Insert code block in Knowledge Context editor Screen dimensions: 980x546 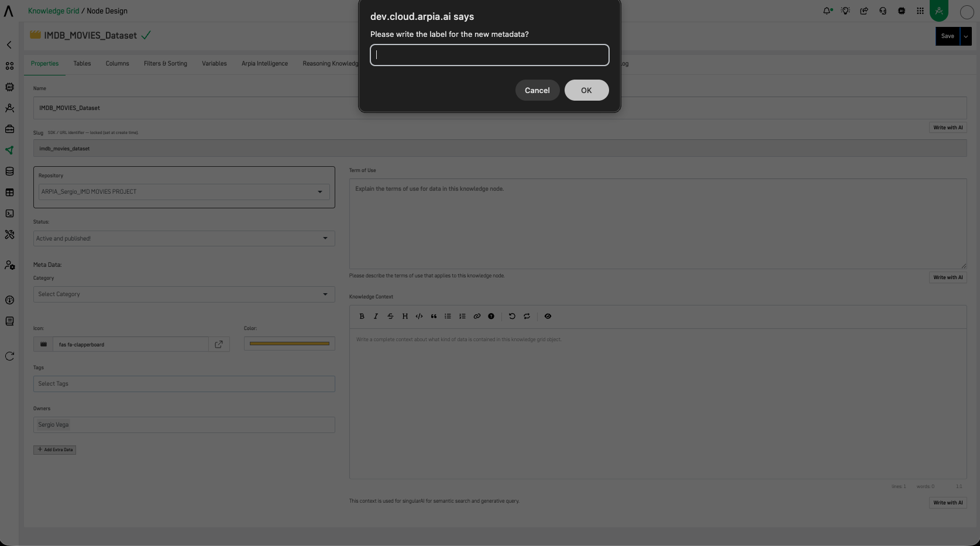coord(419,316)
